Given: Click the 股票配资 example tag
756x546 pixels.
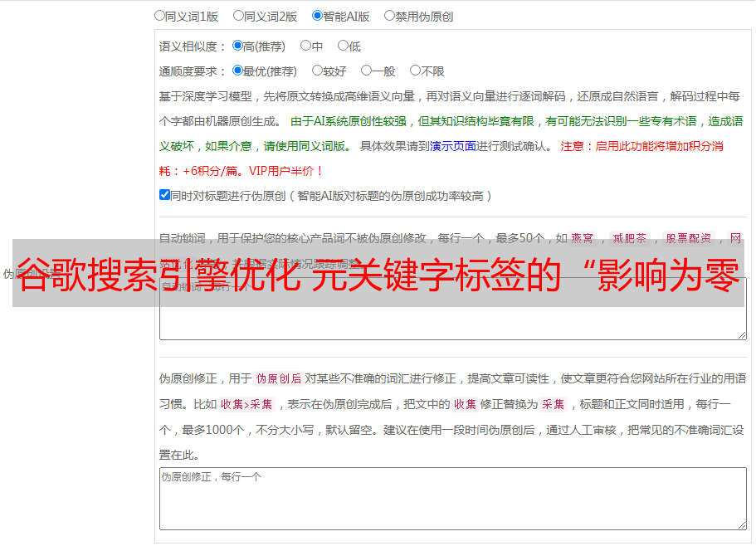Looking at the screenshot, I should click(689, 238).
